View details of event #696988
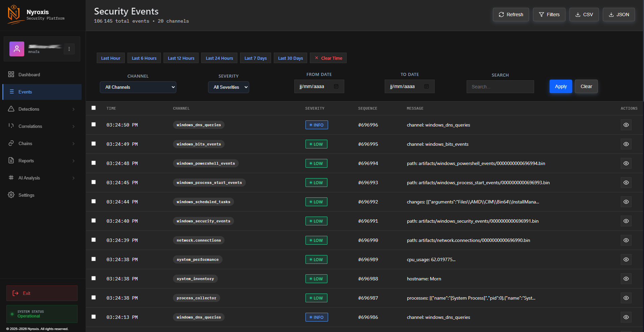 click(626, 279)
